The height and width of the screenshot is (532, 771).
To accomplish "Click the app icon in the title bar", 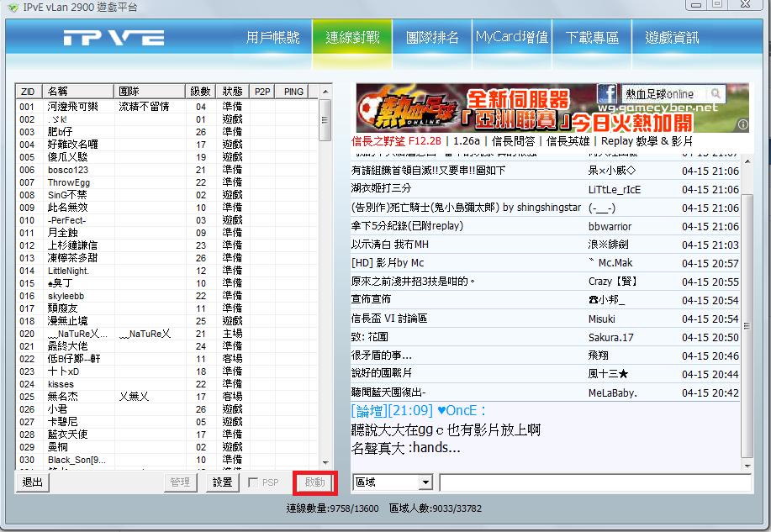I will click(9, 8).
